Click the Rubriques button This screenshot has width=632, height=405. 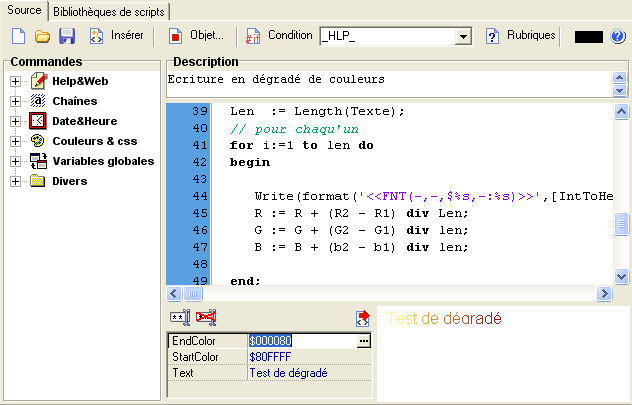click(520, 36)
